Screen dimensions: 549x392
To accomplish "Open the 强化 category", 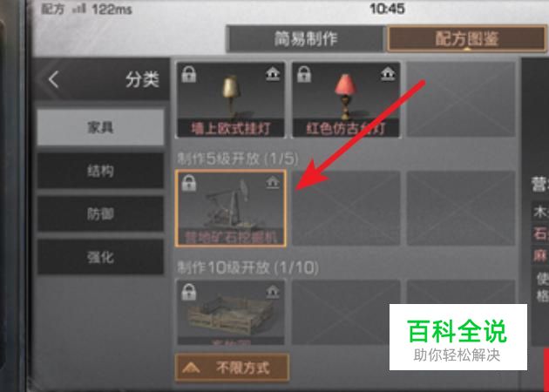I will coord(101,257).
